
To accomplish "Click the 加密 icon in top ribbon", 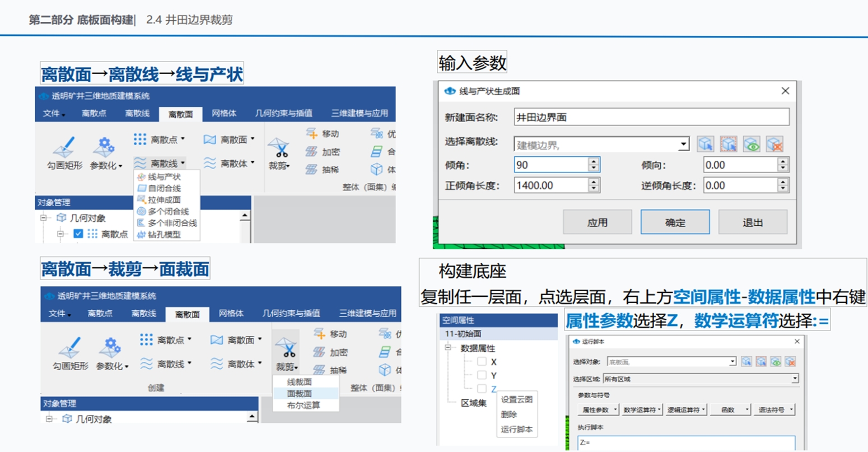I will pyautogui.click(x=312, y=152).
